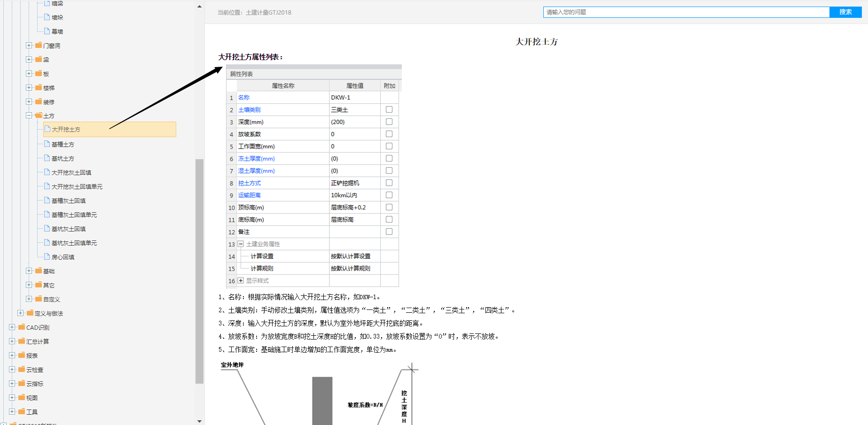868x425 pixels.
Task: Click the 大开挖土方 page heading
Action: click(x=537, y=42)
